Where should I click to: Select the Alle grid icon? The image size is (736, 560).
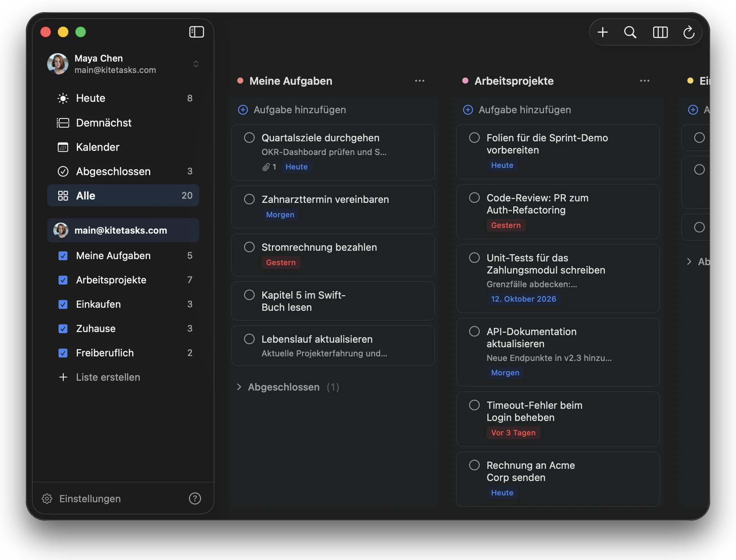click(x=63, y=196)
